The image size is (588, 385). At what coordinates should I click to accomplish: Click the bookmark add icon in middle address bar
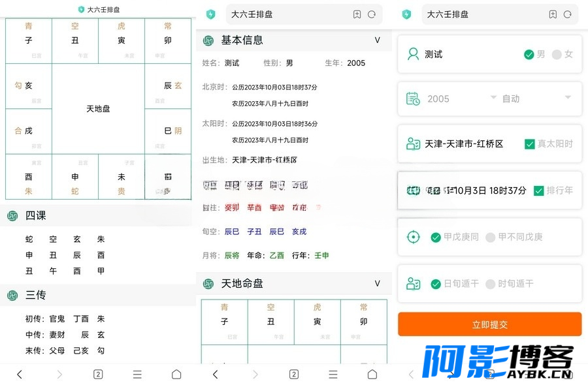coord(357,14)
